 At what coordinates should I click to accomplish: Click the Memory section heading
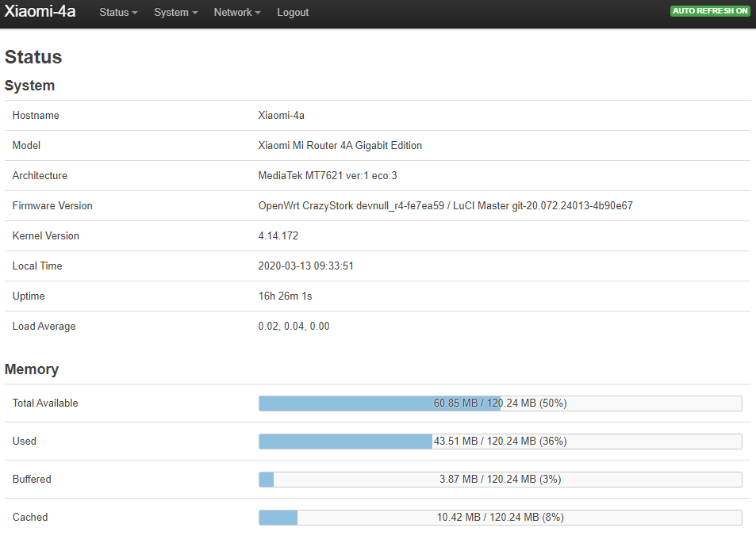(x=32, y=369)
